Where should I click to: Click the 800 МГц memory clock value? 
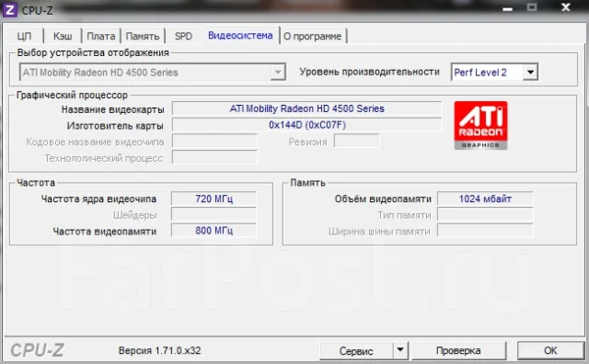tap(214, 231)
